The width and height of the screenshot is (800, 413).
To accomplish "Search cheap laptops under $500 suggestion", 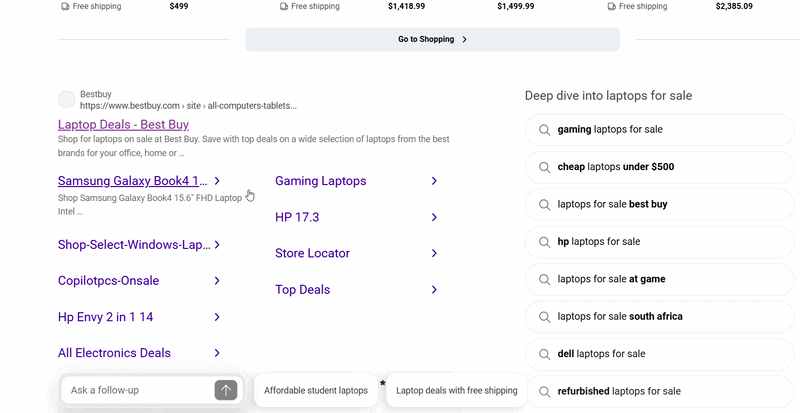I will click(x=659, y=167).
